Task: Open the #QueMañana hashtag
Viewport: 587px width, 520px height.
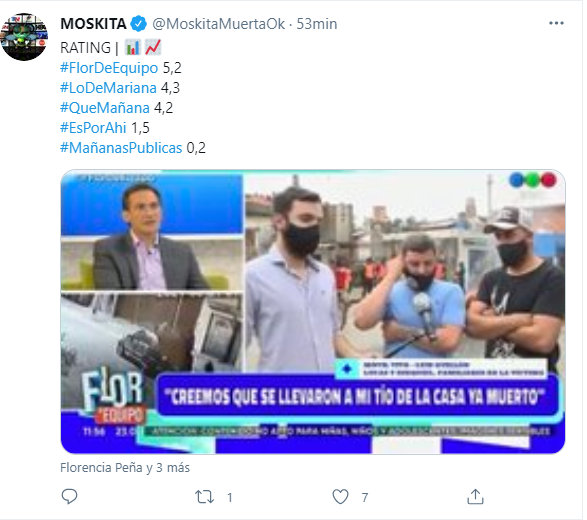Action: [x=105, y=108]
